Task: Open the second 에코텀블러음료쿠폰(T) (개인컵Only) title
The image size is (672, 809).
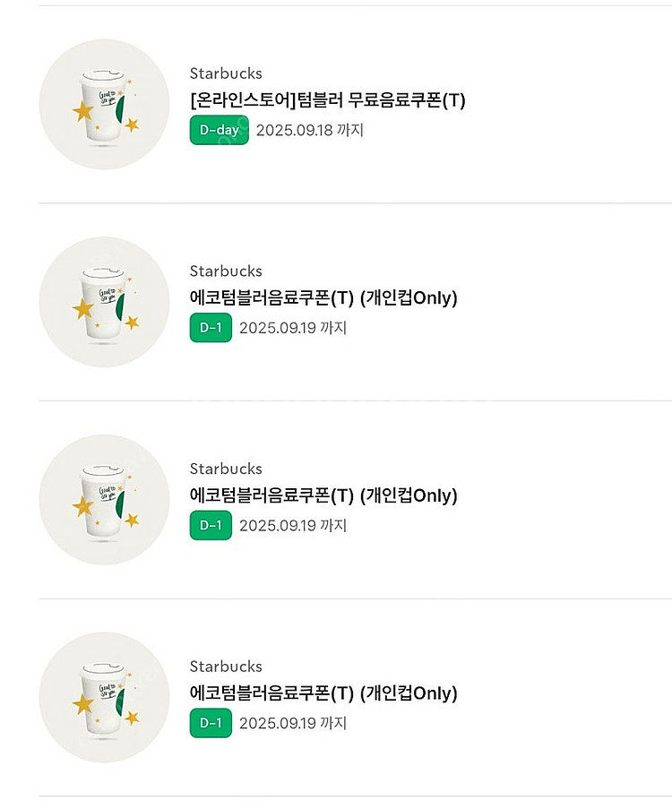Action: [x=323, y=495]
